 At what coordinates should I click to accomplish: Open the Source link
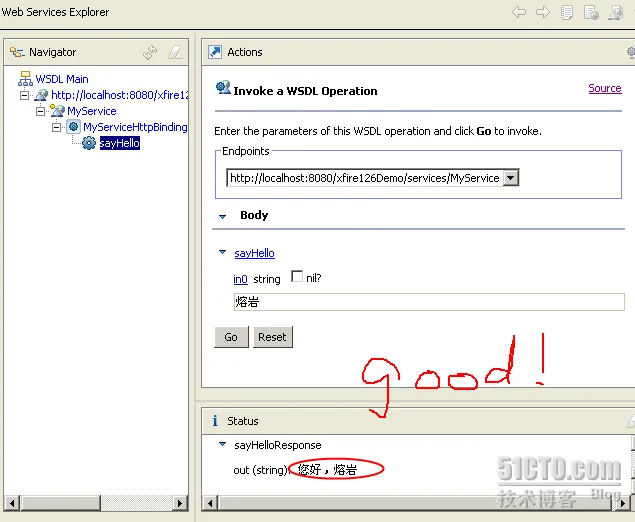(605, 88)
